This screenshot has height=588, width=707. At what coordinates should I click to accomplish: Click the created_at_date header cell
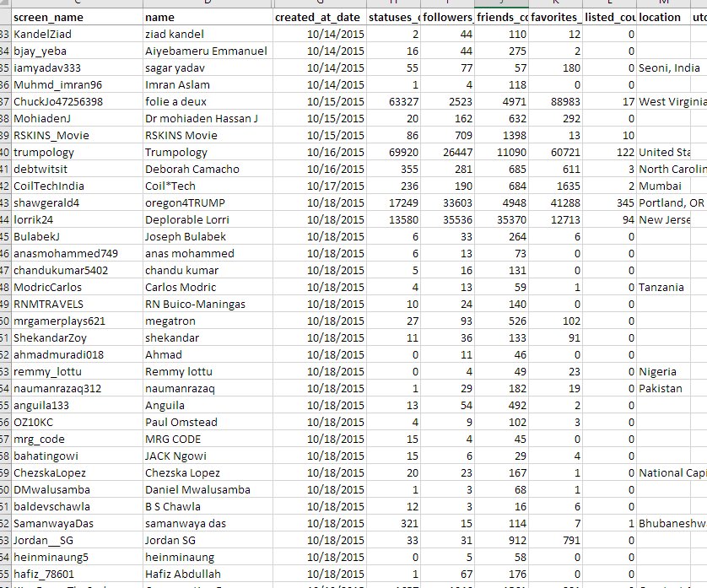tap(319, 17)
